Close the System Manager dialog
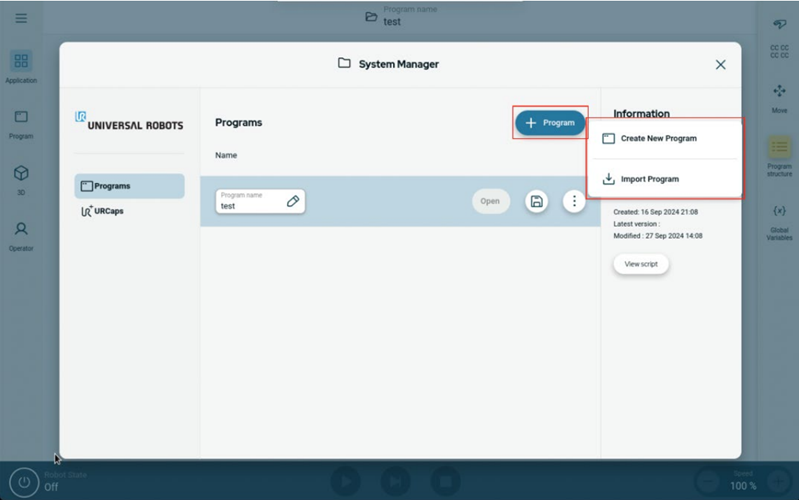Viewport: 800px width, 500px height. pyautogui.click(x=720, y=64)
